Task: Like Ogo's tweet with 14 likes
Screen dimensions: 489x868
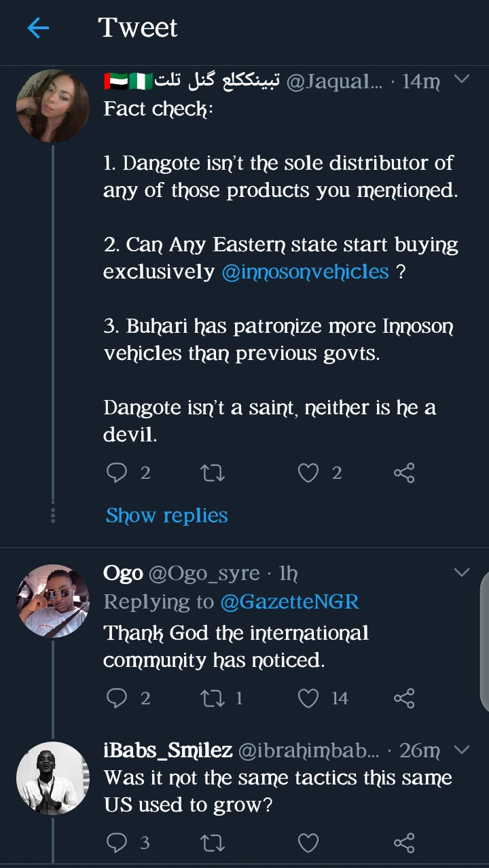Action: 308,698
